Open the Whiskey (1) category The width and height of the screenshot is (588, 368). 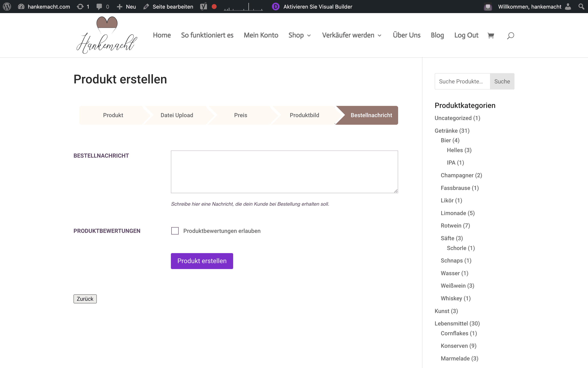(455, 298)
